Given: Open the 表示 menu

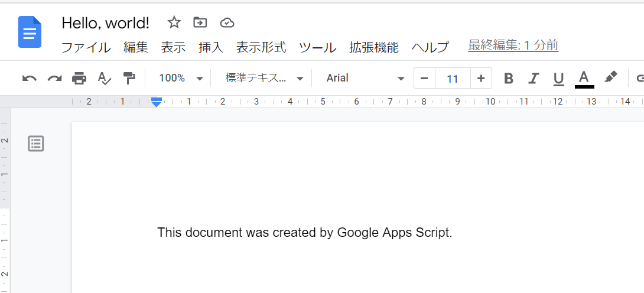Looking at the screenshot, I should [x=173, y=47].
